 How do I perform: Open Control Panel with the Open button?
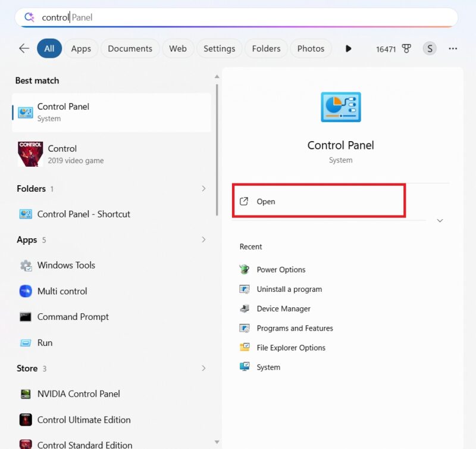(319, 201)
